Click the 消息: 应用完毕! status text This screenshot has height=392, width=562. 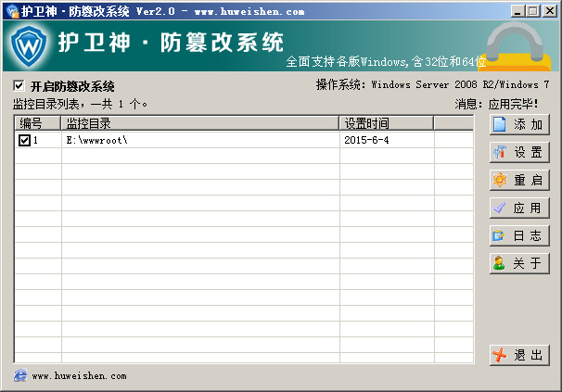click(496, 105)
